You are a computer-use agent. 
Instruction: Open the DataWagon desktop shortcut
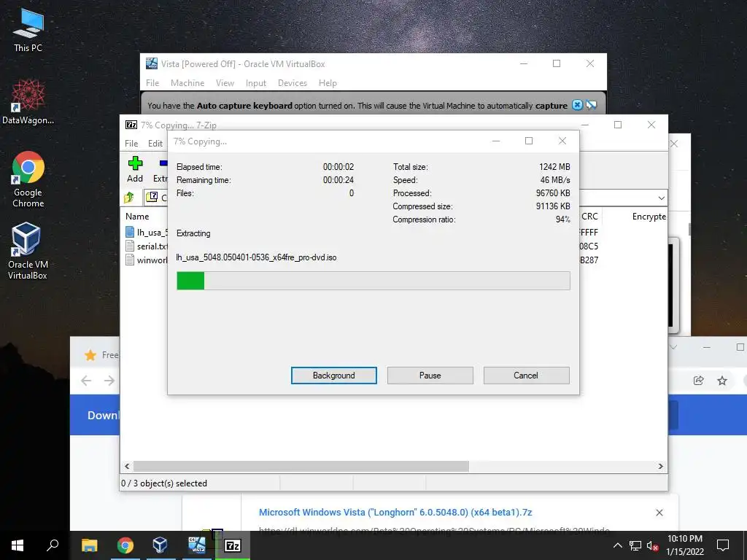[x=28, y=102]
